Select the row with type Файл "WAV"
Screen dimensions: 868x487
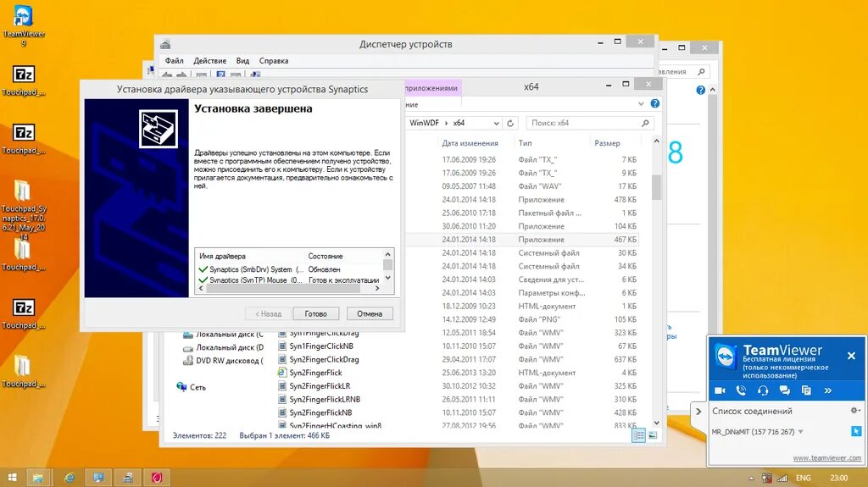[522, 186]
